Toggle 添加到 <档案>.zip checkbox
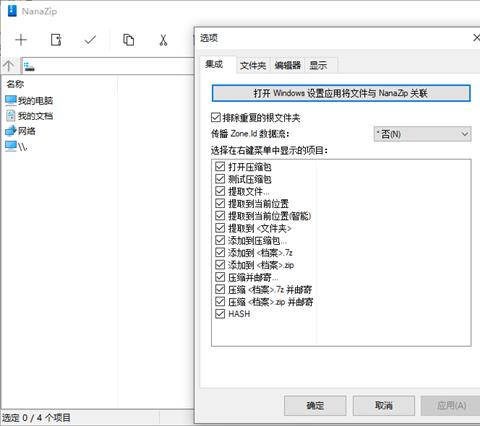This screenshot has width=480, height=426. 220,265
